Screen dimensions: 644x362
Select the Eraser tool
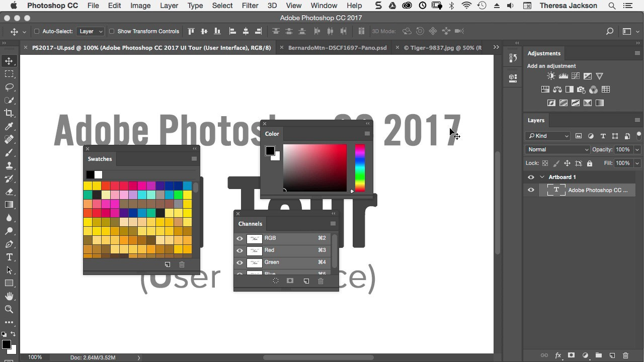9,192
